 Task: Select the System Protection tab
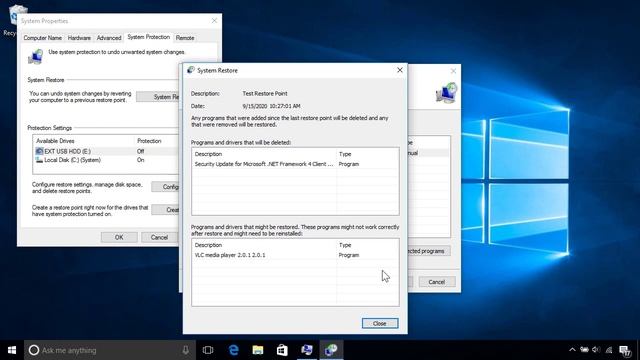149,37
